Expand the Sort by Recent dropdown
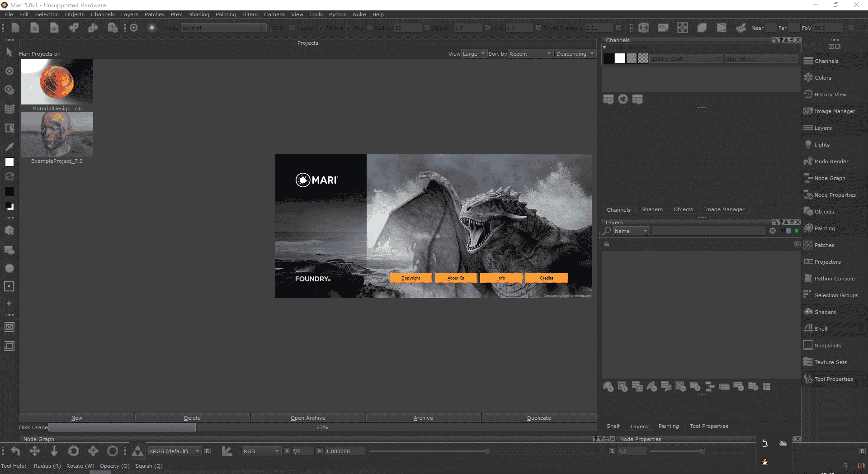868x474 pixels. [530, 54]
